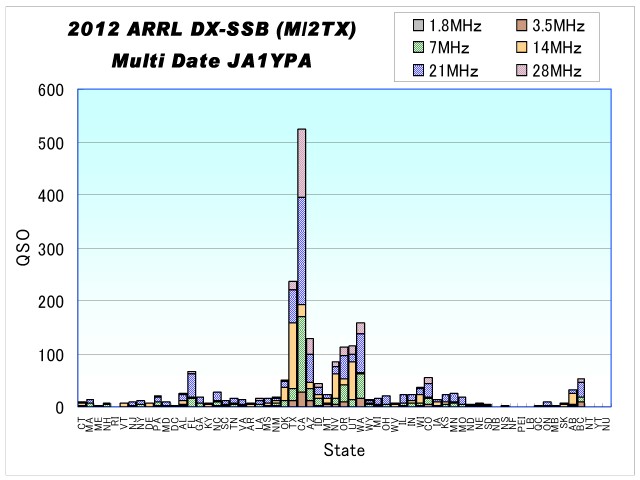Click the blue 21MHz segment of FL bar
Viewport: 640px width, 480px height.
pos(191,386)
